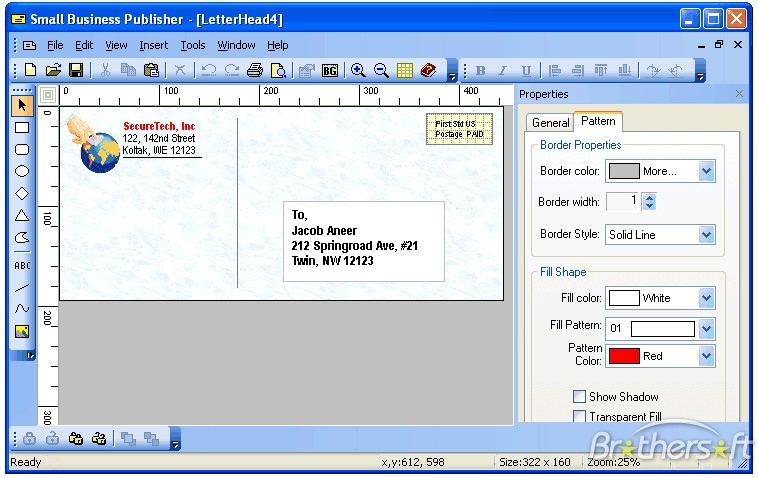Select the Insert Picture tool
This screenshot has height=478, width=758.
22,332
